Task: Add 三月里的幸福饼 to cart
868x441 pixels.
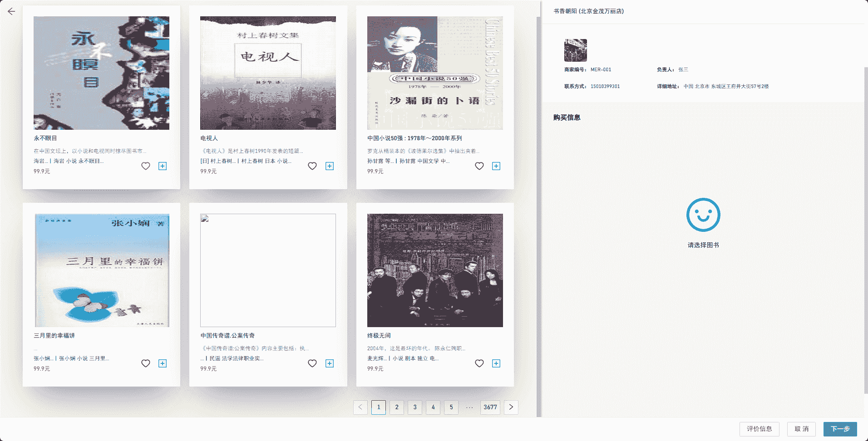Action: (x=163, y=363)
